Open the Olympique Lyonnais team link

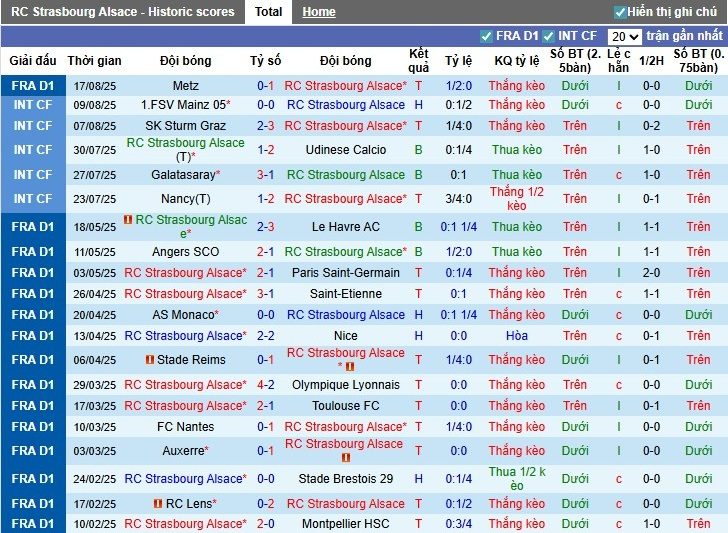(346, 385)
